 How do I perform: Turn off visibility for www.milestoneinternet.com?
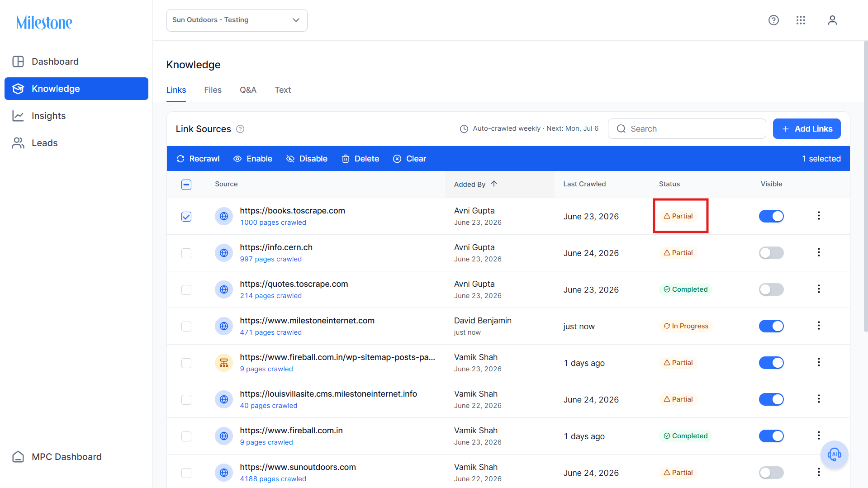tap(771, 326)
